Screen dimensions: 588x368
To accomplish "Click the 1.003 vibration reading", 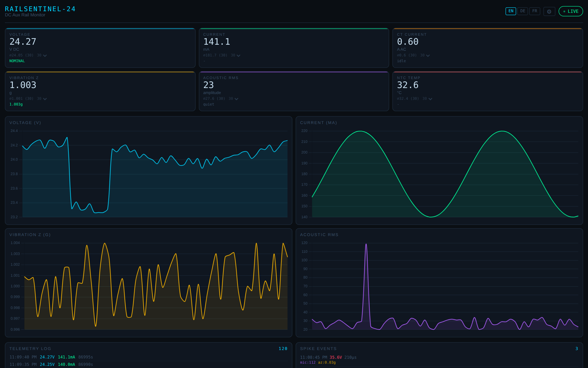I will [23, 85].
